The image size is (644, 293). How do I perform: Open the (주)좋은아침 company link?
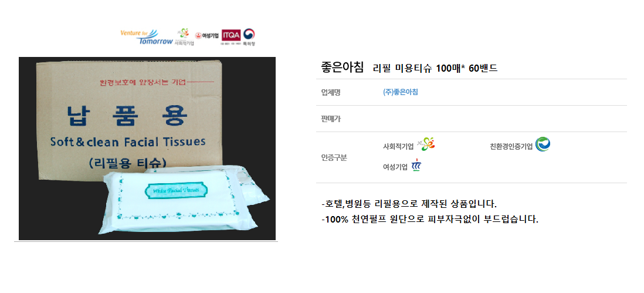coord(400,92)
